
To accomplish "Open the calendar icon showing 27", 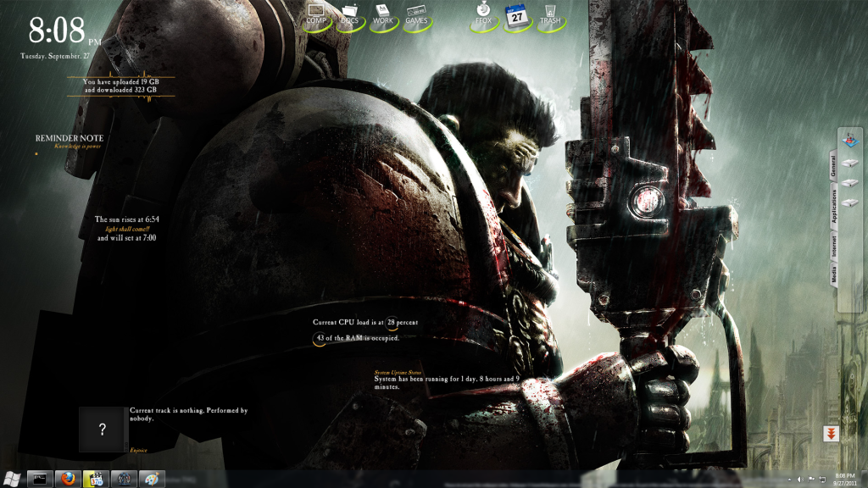I will point(516,17).
